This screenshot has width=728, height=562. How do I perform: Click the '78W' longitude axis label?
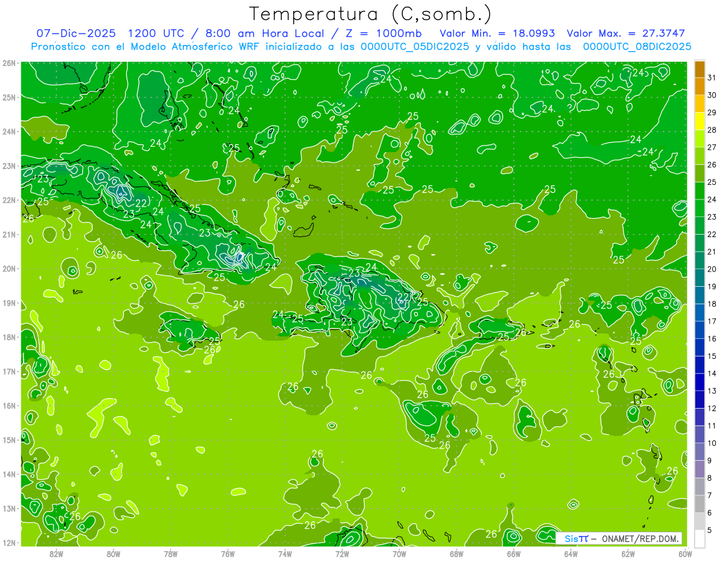170,554
